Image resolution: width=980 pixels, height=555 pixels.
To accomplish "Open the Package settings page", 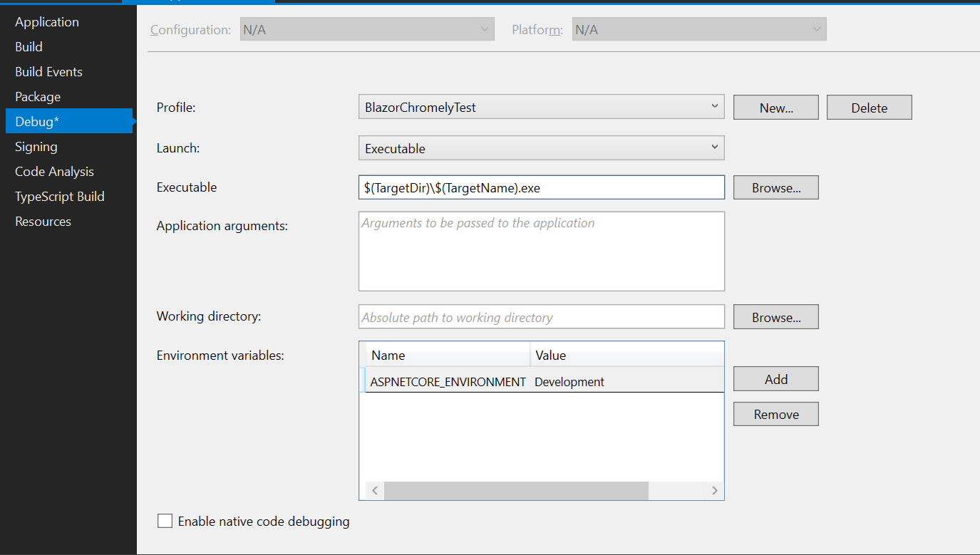I will click(x=37, y=96).
